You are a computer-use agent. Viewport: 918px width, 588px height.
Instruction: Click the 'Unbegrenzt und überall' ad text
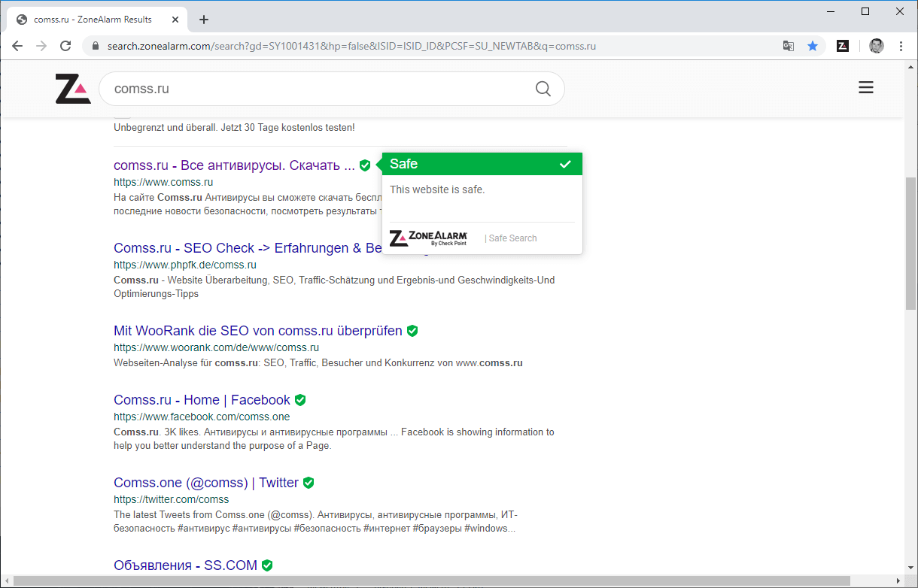point(234,128)
